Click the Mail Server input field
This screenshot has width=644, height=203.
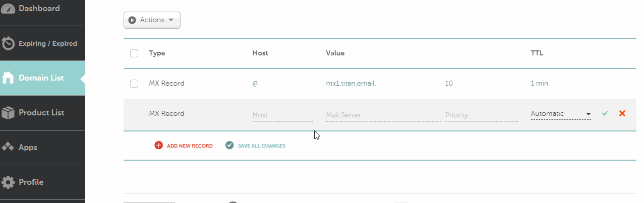[x=384, y=115]
